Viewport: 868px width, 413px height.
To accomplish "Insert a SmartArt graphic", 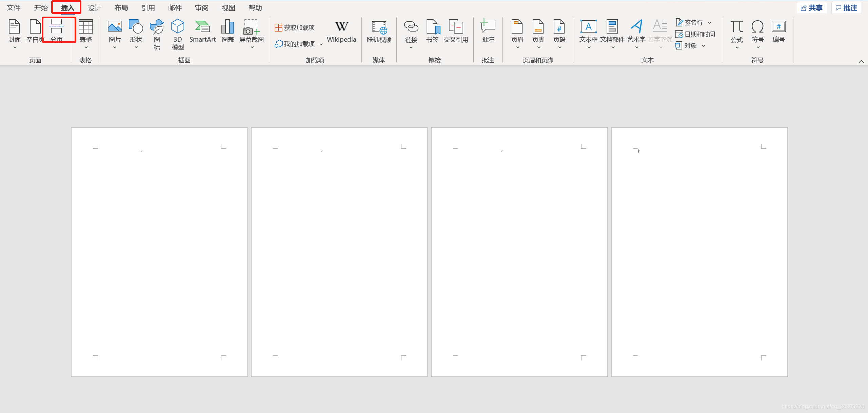I will (x=202, y=30).
